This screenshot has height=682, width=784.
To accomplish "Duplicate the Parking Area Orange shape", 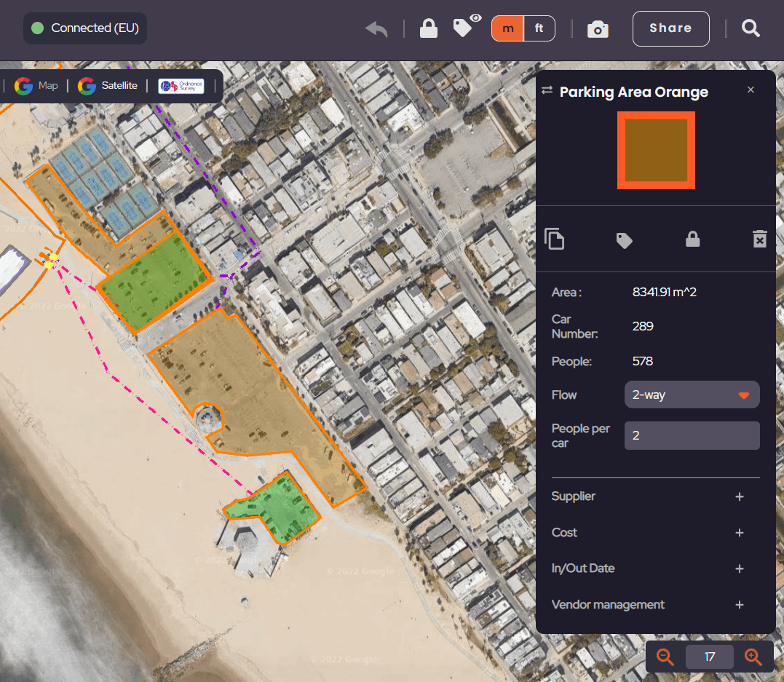I will tap(555, 239).
